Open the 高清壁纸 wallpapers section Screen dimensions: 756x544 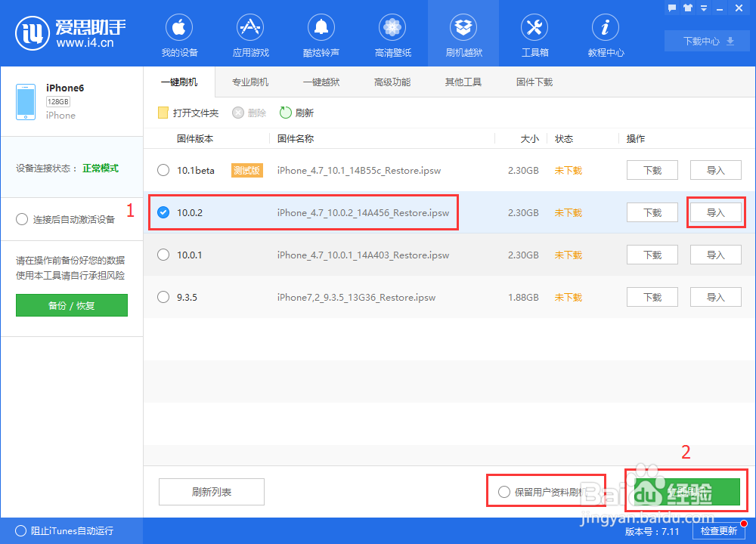point(392,36)
